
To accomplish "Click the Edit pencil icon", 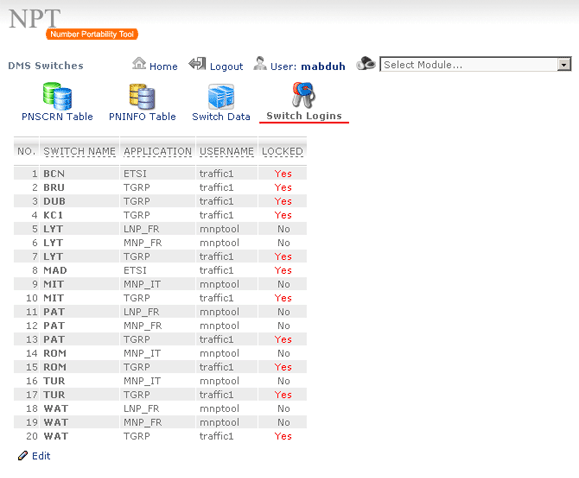I will [23, 455].
